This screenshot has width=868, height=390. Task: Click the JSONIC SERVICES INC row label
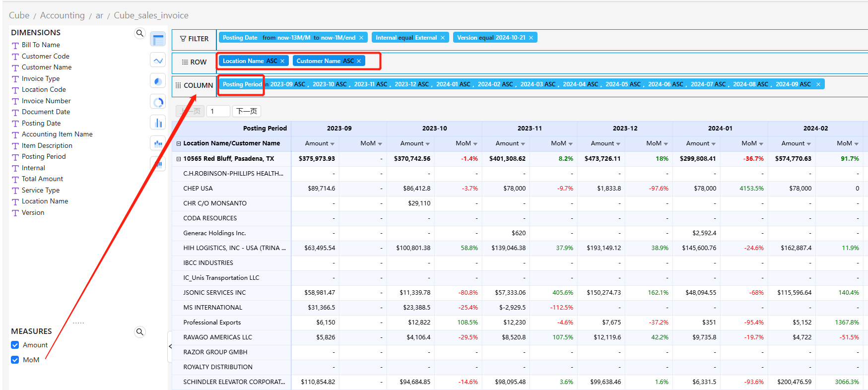214,293
